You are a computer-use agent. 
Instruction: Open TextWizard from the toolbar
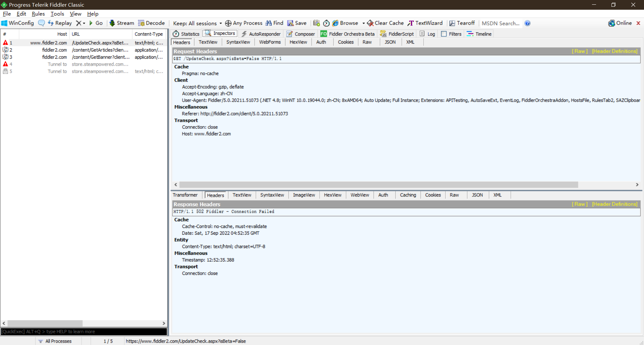click(425, 23)
